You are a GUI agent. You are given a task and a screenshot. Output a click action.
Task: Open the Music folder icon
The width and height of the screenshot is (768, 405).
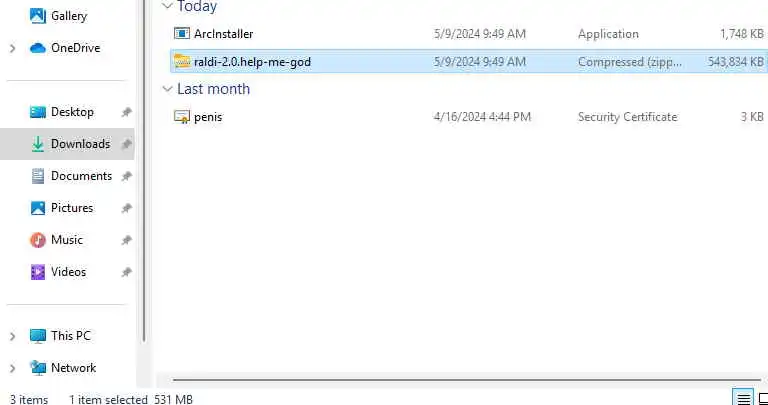[x=38, y=240]
